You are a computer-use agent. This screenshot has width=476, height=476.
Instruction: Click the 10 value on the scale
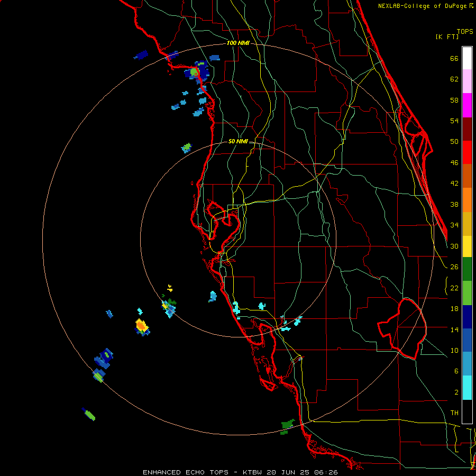tap(454, 350)
